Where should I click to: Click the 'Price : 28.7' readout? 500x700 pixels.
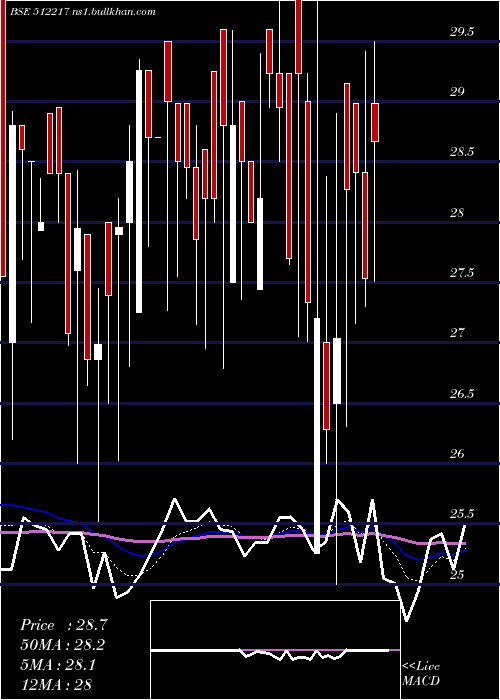click(64, 625)
